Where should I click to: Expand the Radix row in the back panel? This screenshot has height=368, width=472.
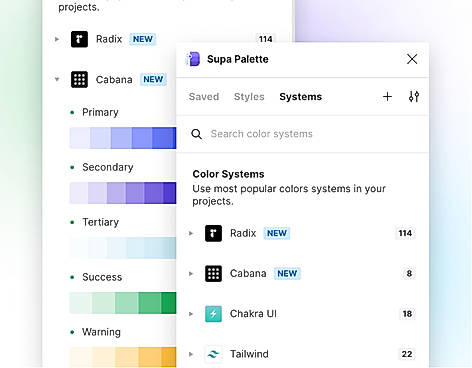[57, 39]
